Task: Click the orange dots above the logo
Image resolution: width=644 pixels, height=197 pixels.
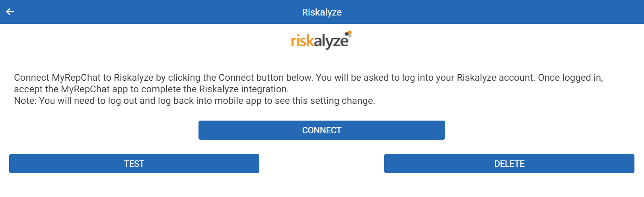Action: pos(349,33)
